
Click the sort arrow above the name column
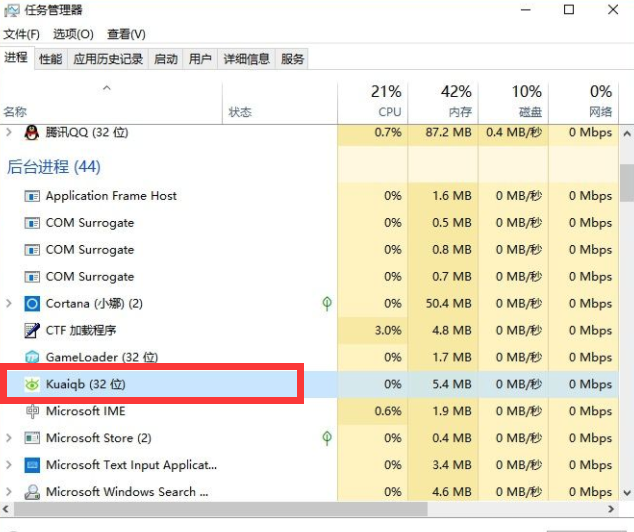pos(107,88)
